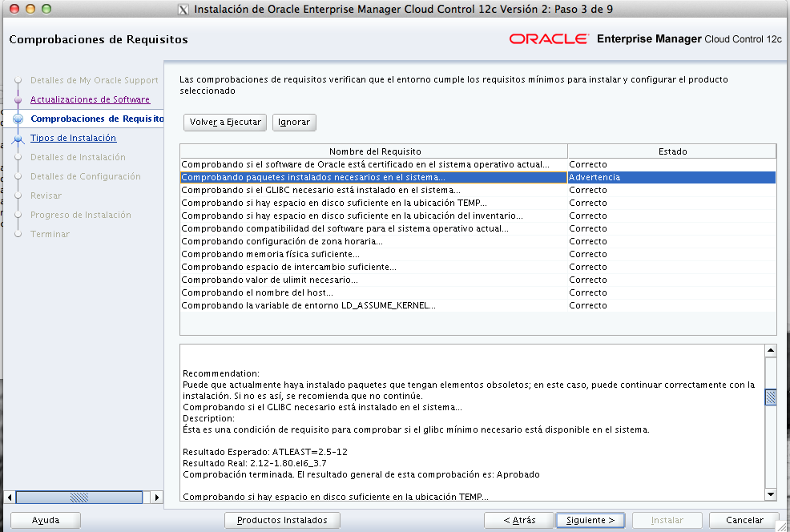
Task: Cancel the installation with the Cancelar button
Action: click(x=744, y=520)
